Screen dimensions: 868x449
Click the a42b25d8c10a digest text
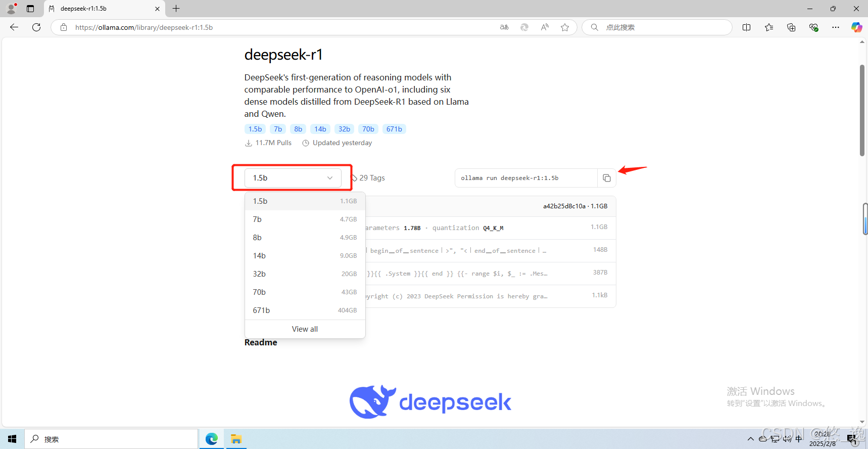coord(564,206)
